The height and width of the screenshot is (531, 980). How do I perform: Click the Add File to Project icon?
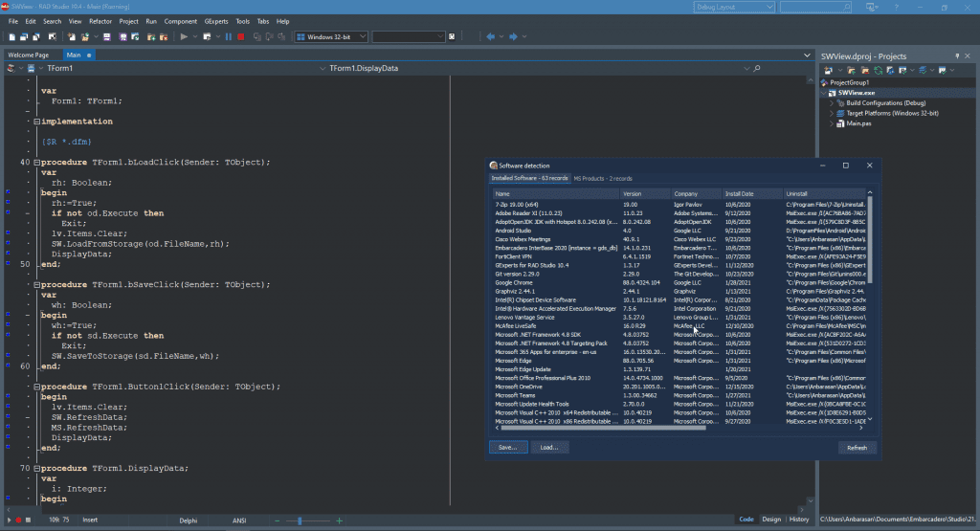[150, 37]
